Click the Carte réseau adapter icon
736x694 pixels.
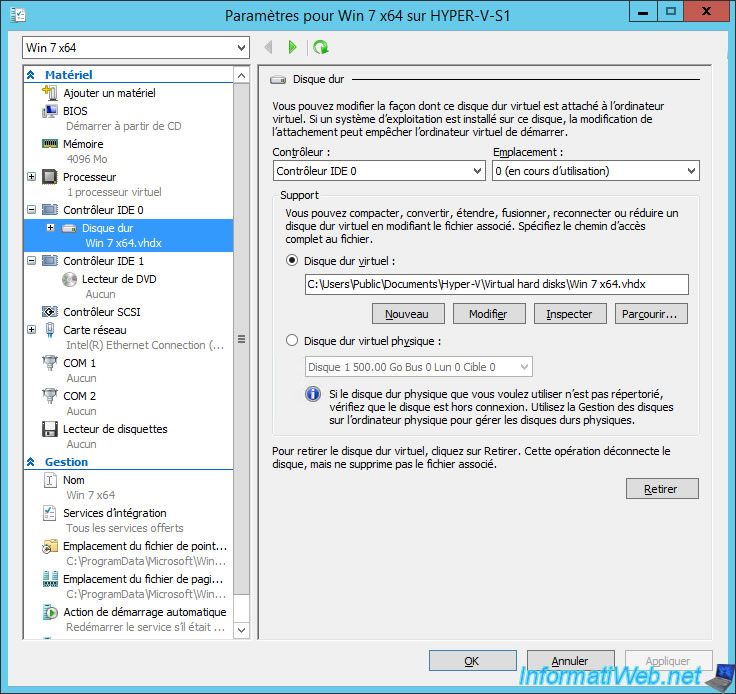point(50,330)
